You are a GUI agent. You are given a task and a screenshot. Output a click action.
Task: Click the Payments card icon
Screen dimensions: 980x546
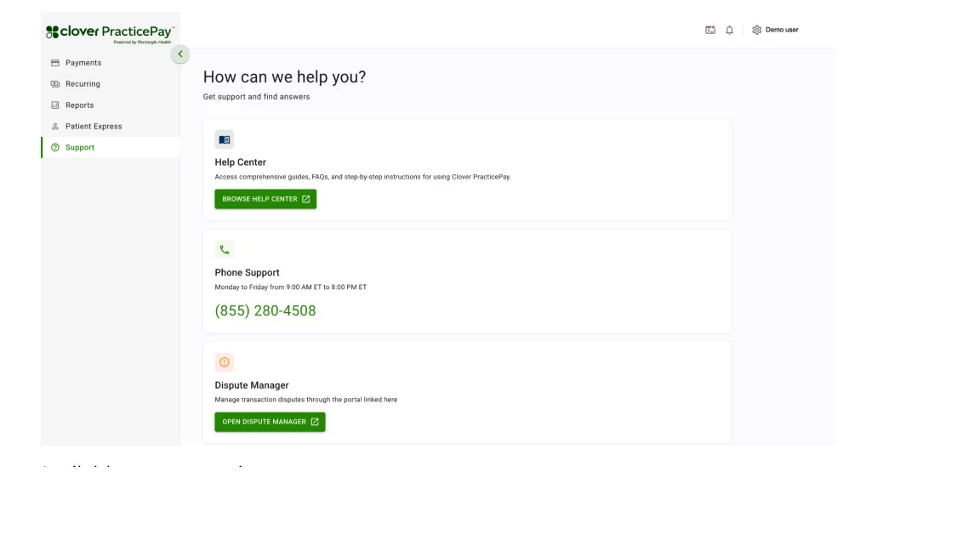[55, 63]
